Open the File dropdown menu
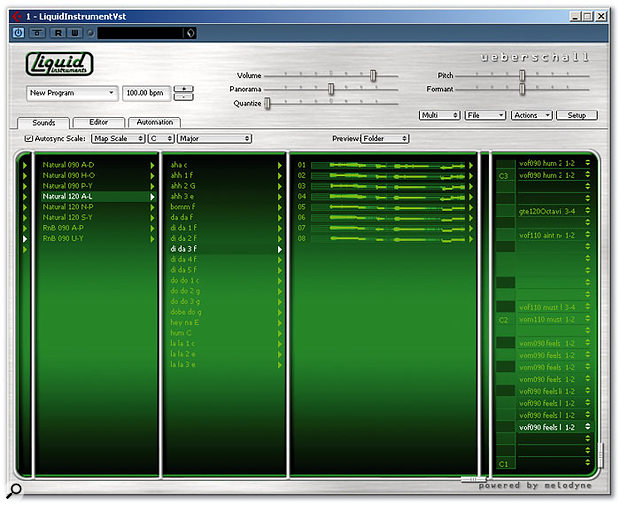The image size is (620, 505). tap(485, 115)
